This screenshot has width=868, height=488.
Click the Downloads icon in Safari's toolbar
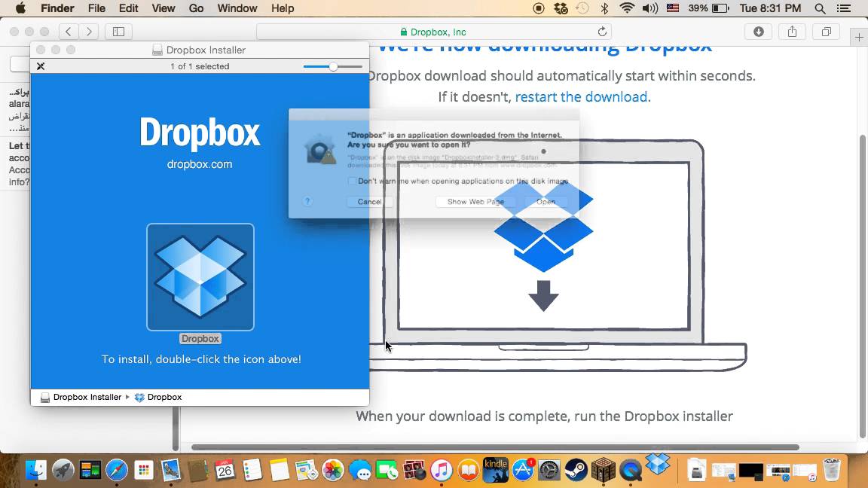(x=759, y=32)
